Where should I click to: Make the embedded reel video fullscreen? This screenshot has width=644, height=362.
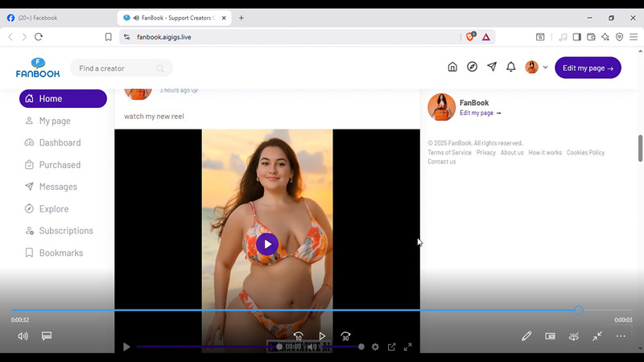pyautogui.click(x=407, y=347)
